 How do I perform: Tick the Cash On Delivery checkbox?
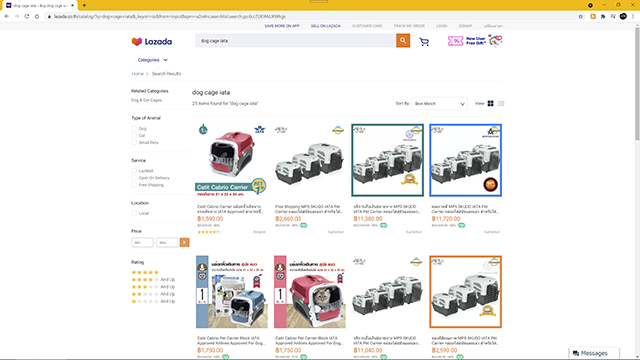click(134, 178)
